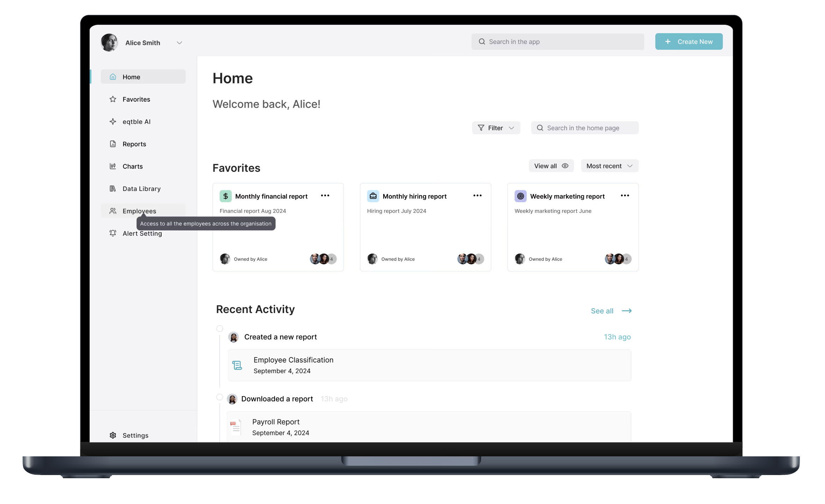Screen dimensions: 825x504
Task: Click the eqtble AI sparkle icon
Action: [x=113, y=121]
